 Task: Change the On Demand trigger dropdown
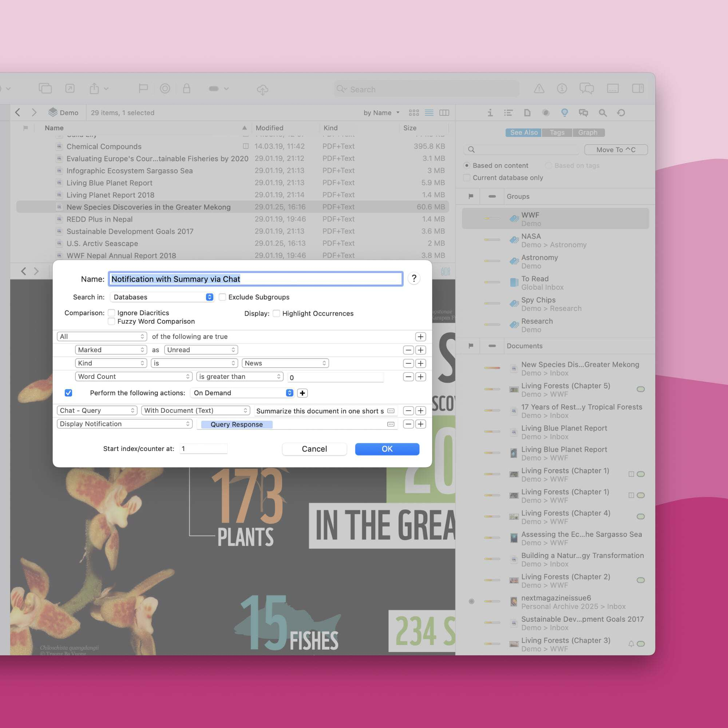click(x=242, y=393)
